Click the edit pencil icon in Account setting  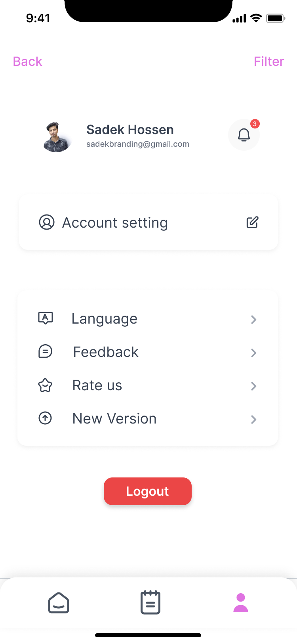pyautogui.click(x=252, y=222)
